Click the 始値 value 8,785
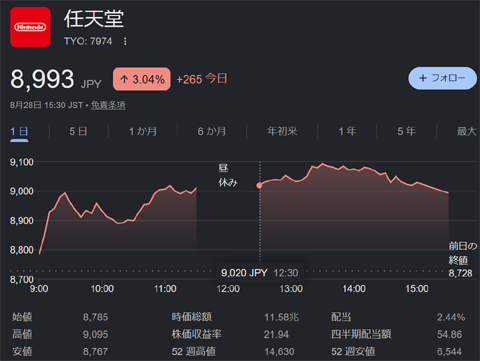Viewport: 480px width, 361px height. 95,317
